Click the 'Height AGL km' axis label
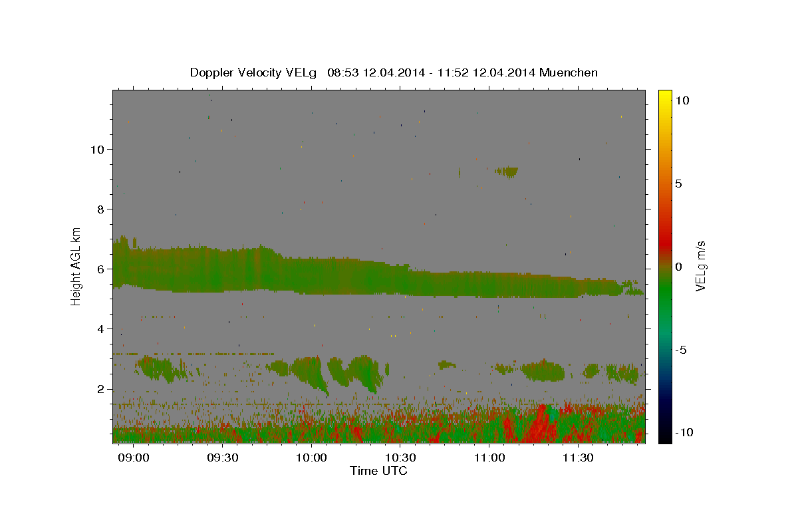 pos(76,266)
